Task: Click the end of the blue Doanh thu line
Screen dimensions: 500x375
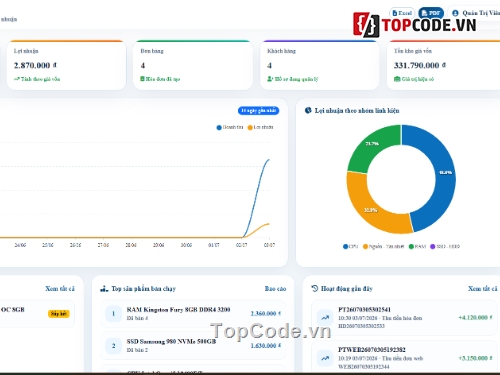Action: pyautogui.click(x=269, y=160)
